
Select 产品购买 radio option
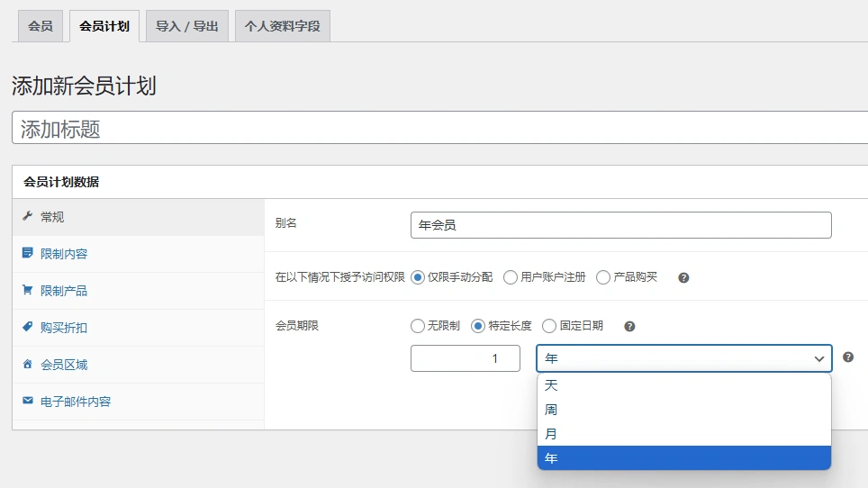pyautogui.click(x=603, y=277)
